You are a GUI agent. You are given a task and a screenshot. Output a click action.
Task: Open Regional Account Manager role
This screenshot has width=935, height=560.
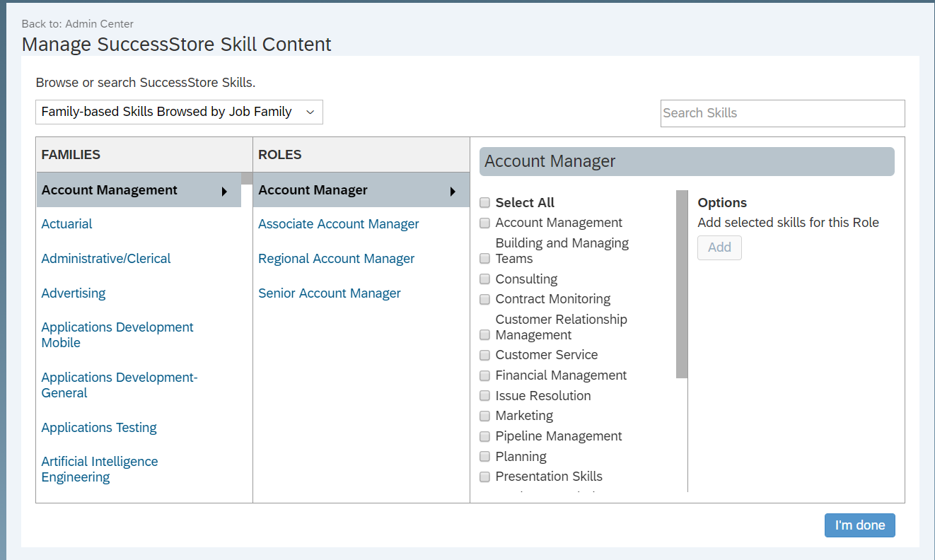pyautogui.click(x=337, y=259)
